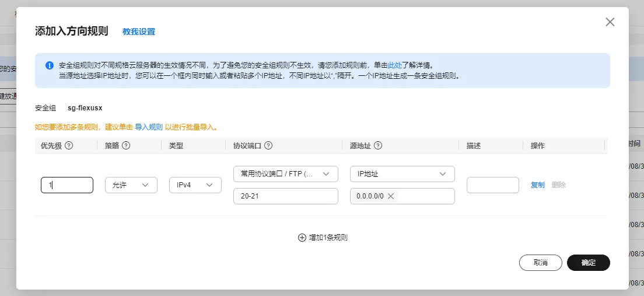Image resolution: width=644 pixels, height=296 pixels.
Task: Click the 教我设置 guide link
Action: 139,32
